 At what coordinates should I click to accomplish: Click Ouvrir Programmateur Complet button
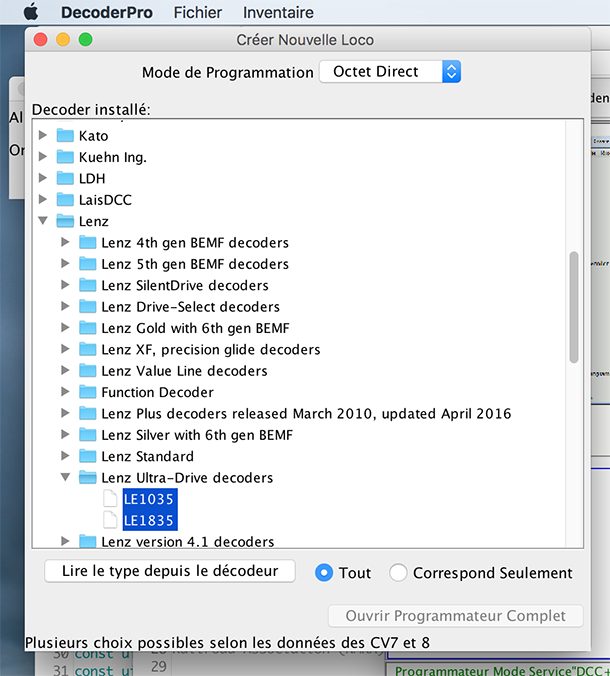(456, 616)
